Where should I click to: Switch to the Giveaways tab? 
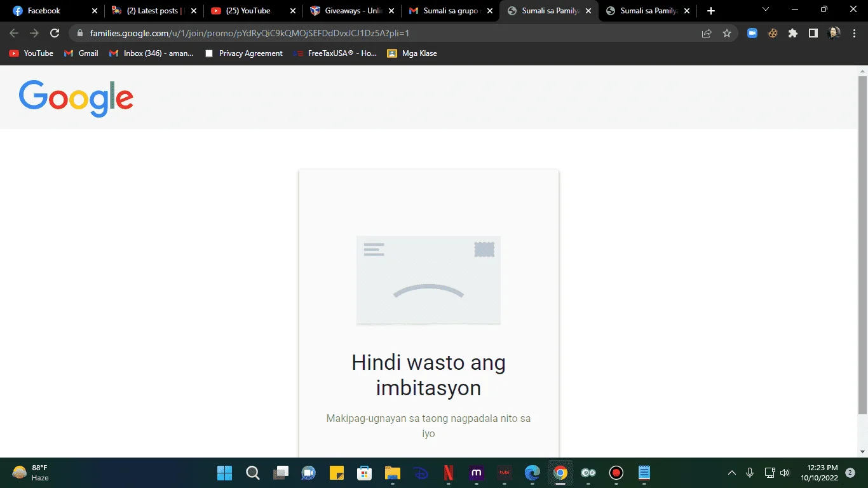(352, 11)
